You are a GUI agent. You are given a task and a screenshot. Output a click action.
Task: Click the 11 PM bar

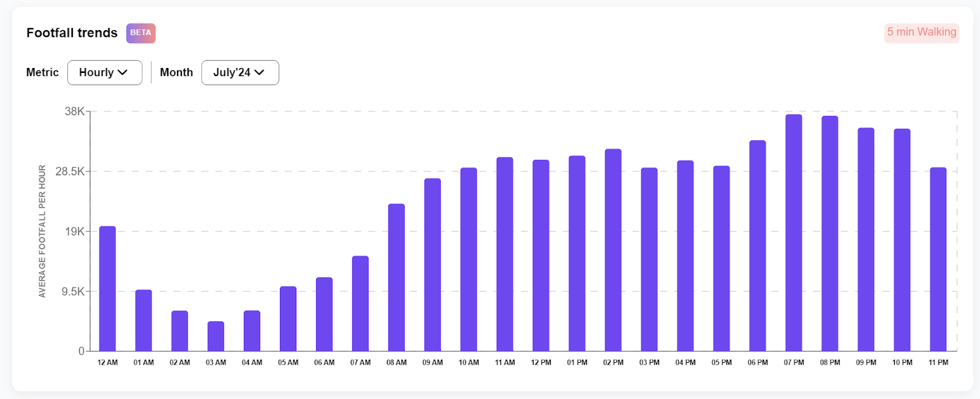pyautogui.click(x=938, y=259)
